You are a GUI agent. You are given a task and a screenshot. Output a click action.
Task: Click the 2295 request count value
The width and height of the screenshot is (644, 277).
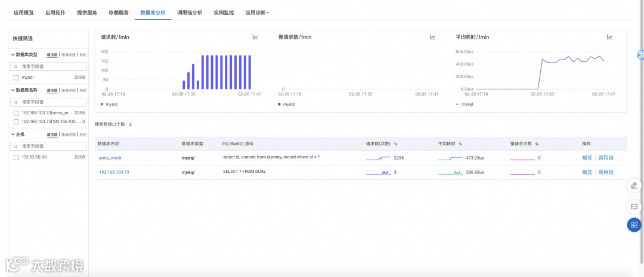coord(399,158)
